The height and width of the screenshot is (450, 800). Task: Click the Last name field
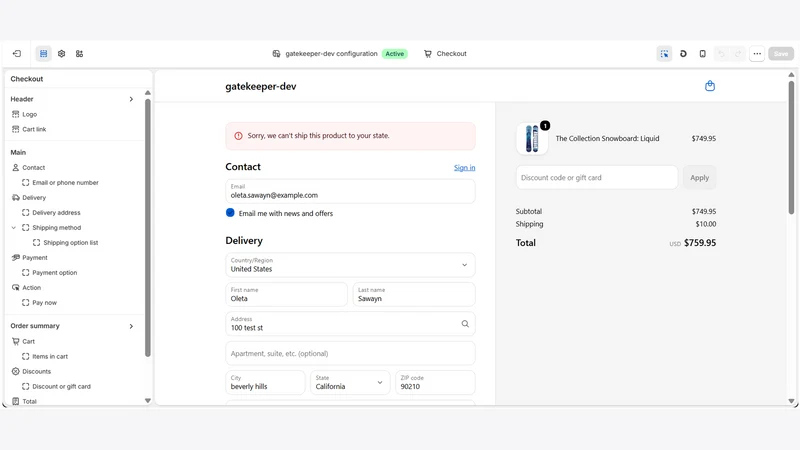(x=414, y=294)
